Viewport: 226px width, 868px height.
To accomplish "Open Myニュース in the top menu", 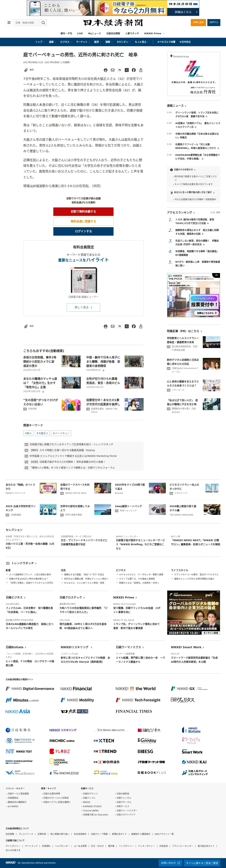I will 95,33.
